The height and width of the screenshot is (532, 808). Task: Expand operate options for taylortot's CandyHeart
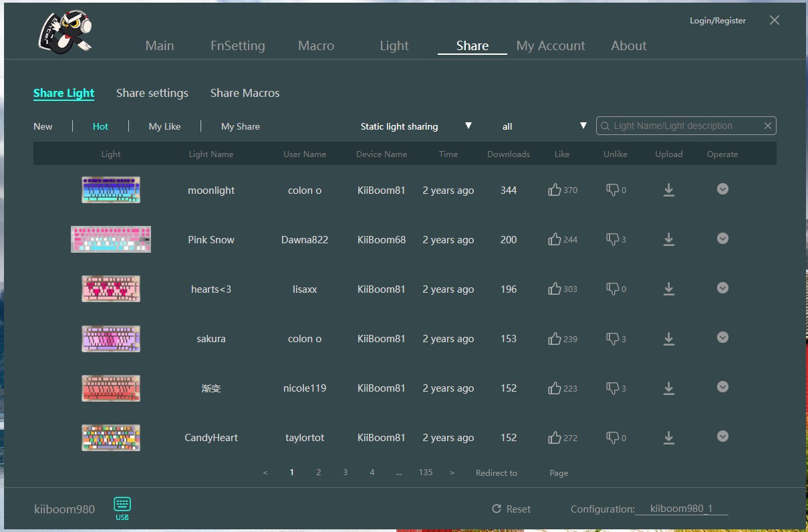coord(722,436)
